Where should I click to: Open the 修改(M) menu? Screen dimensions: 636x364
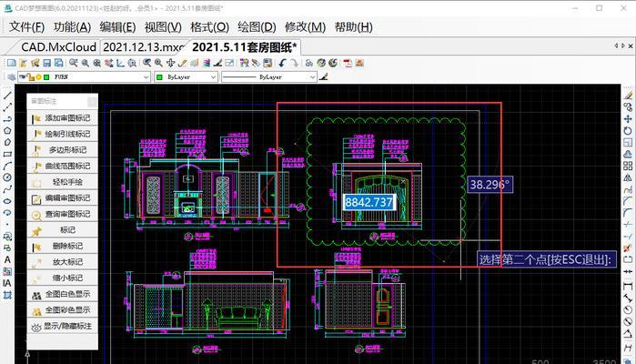tap(305, 27)
